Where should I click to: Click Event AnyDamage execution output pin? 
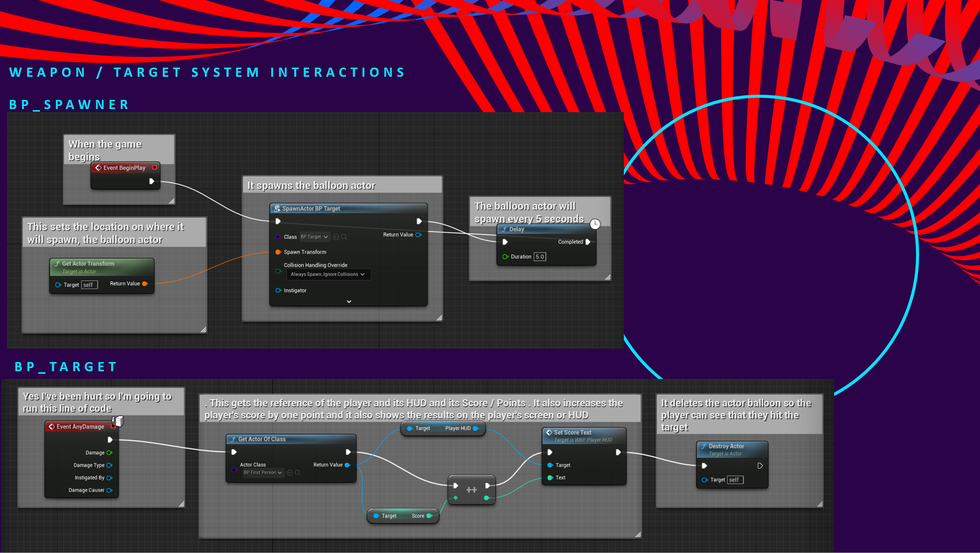coord(110,440)
